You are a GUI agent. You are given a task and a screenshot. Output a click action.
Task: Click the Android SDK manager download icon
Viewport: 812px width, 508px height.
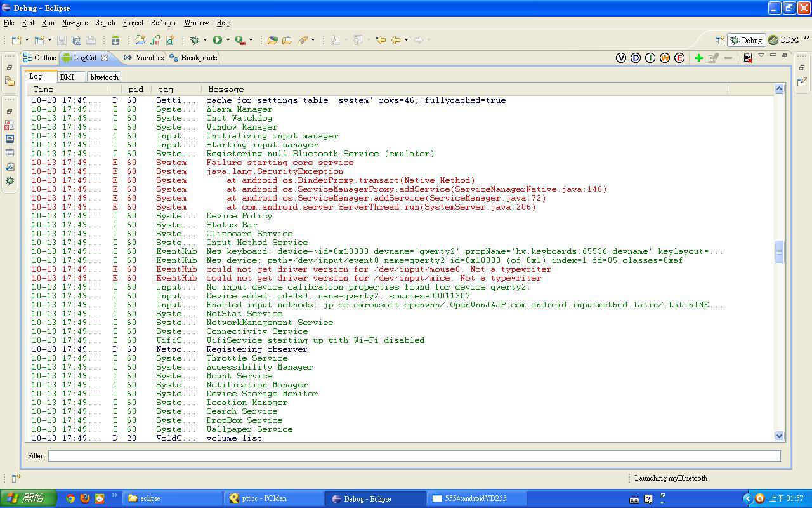[x=115, y=40]
